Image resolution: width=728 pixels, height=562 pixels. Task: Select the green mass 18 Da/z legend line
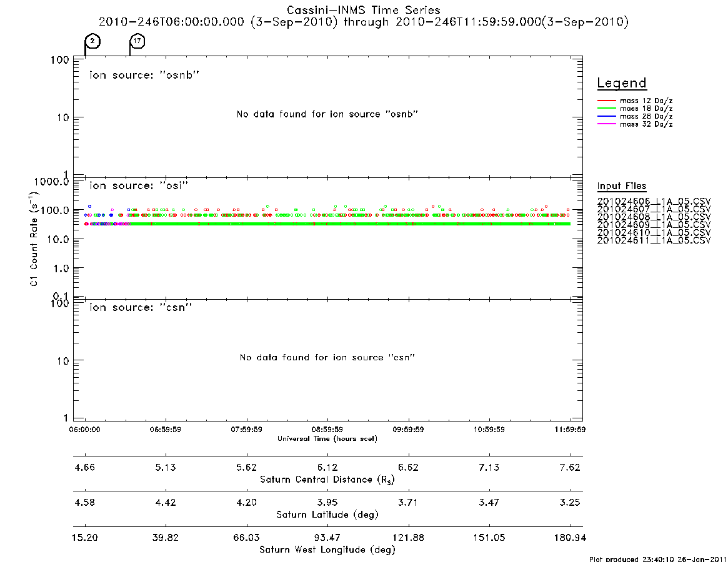coord(606,109)
